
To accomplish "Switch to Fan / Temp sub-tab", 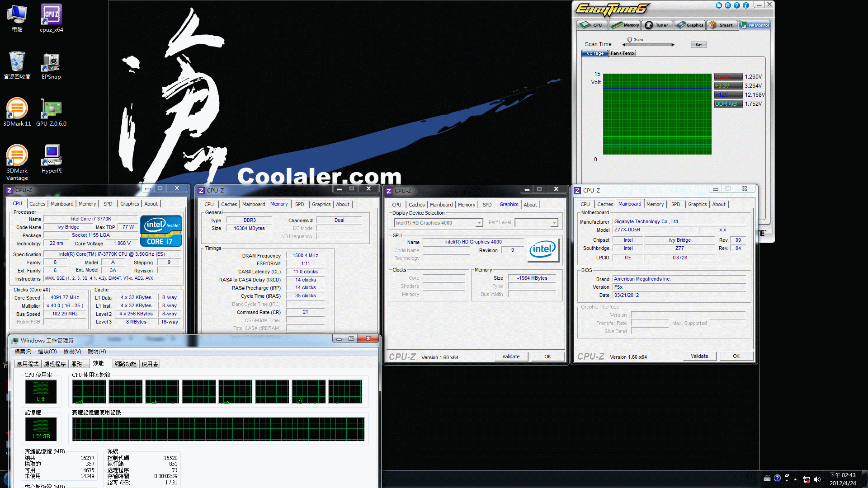I will pos(623,53).
